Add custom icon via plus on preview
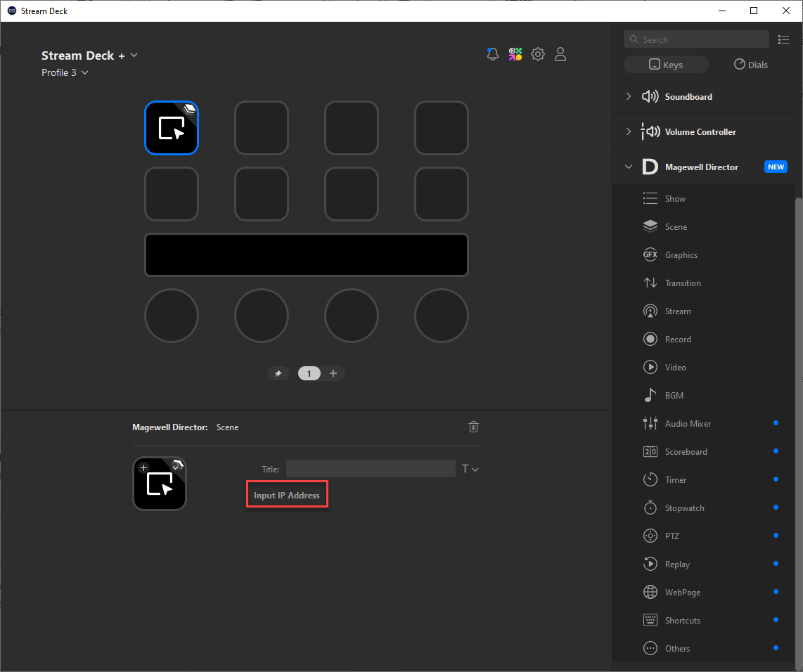803x672 pixels. (144, 467)
